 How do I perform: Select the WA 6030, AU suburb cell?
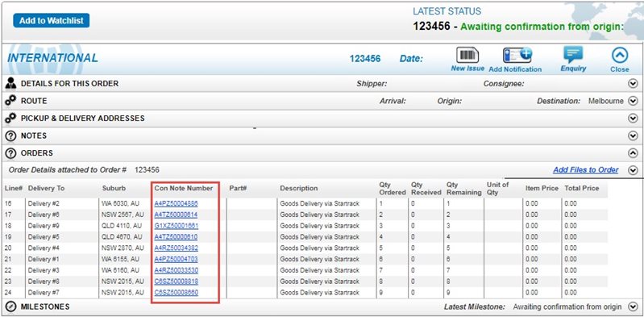click(x=120, y=203)
